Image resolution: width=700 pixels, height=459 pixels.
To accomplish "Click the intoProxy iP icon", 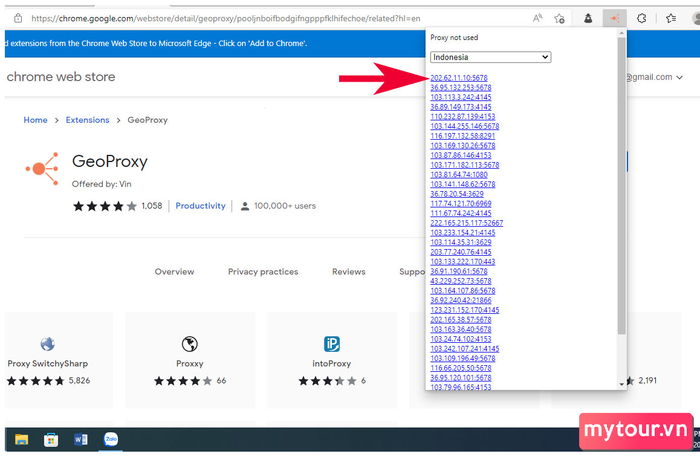I will click(x=332, y=344).
